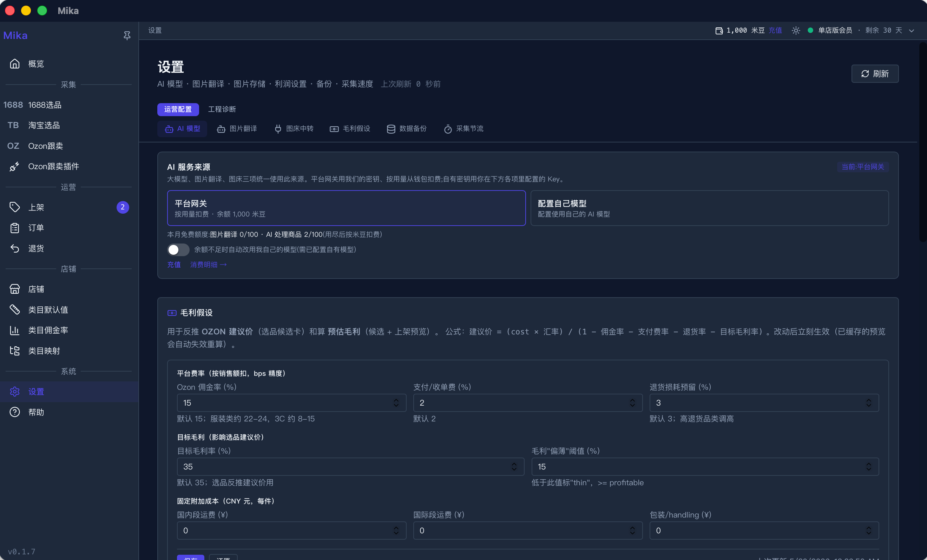Select the 平台网关 source option
The image size is (927, 560).
(x=346, y=208)
